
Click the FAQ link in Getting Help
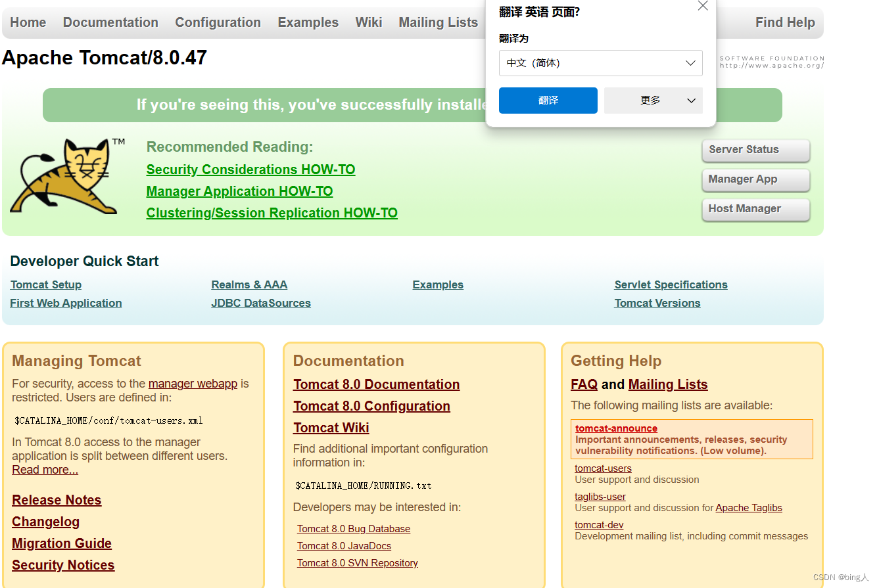coord(584,384)
